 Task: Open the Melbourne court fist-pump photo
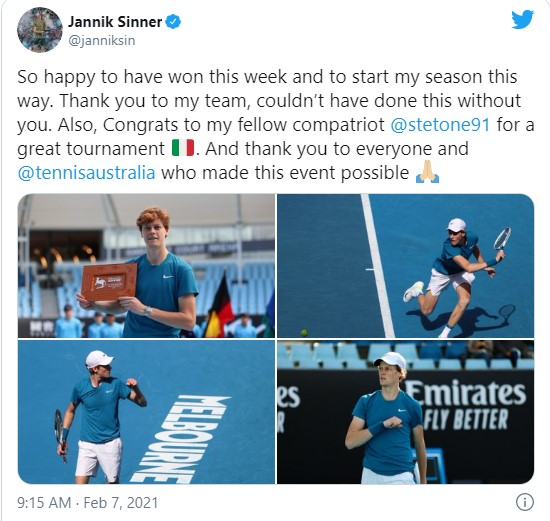(147, 412)
